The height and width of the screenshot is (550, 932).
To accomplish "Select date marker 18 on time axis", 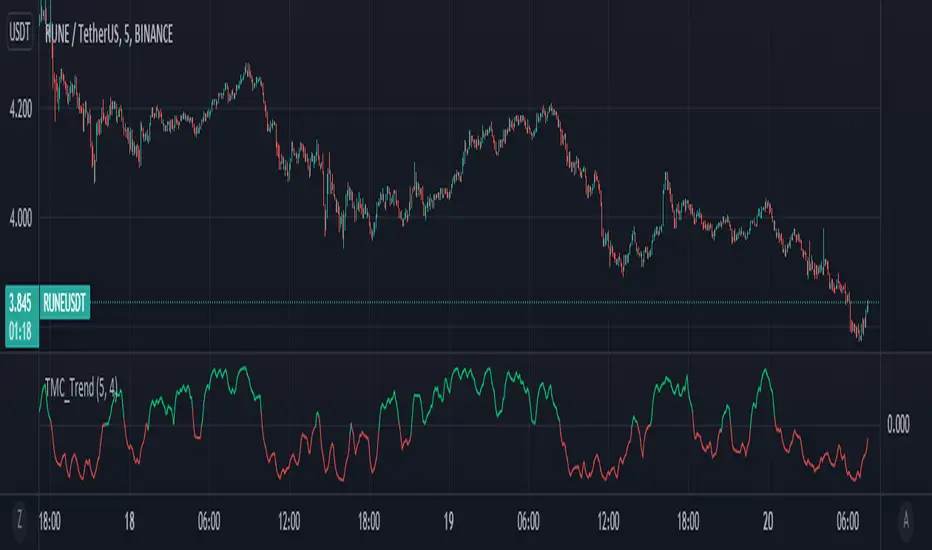I will click(130, 520).
